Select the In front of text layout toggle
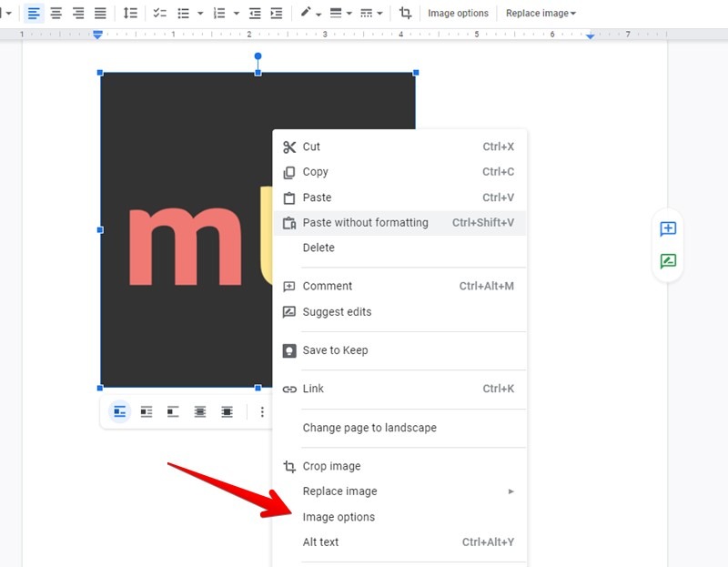 (x=225, y=411)
